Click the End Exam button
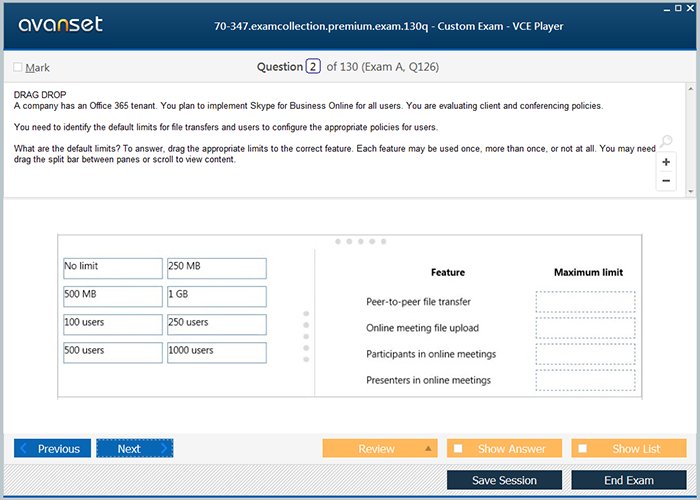Screen dimensions: 700x500 (x=628, y=480)
